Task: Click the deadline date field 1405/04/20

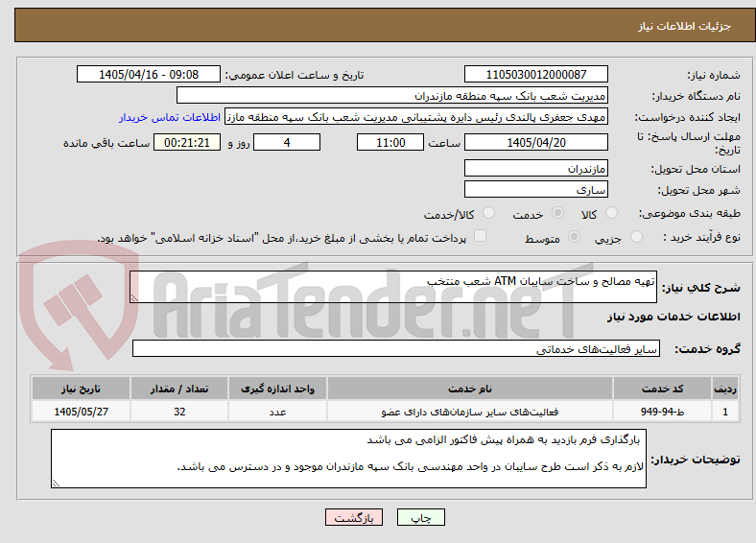Action: coord(535,142)
